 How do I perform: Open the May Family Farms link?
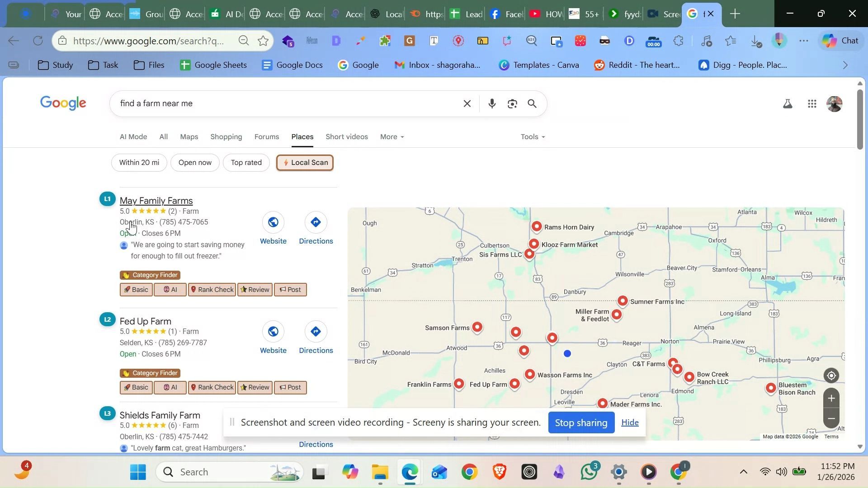(156, 201)
